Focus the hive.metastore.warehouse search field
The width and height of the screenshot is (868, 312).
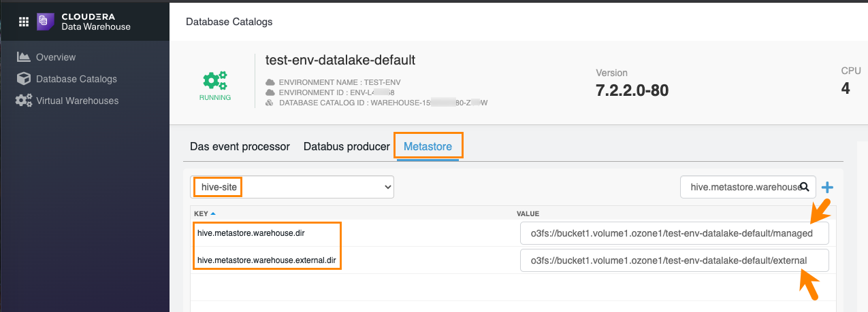coord(741,187)
